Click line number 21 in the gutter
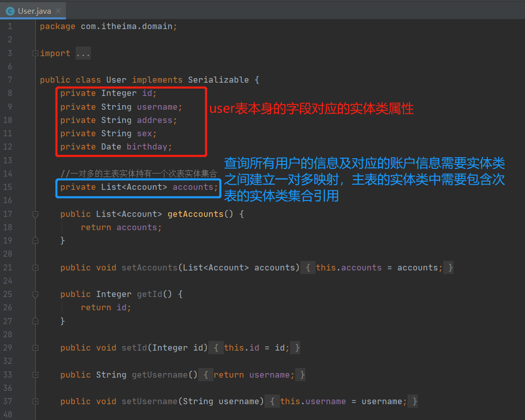This screenshot has width=525, height=420. (x=8, y=268)
